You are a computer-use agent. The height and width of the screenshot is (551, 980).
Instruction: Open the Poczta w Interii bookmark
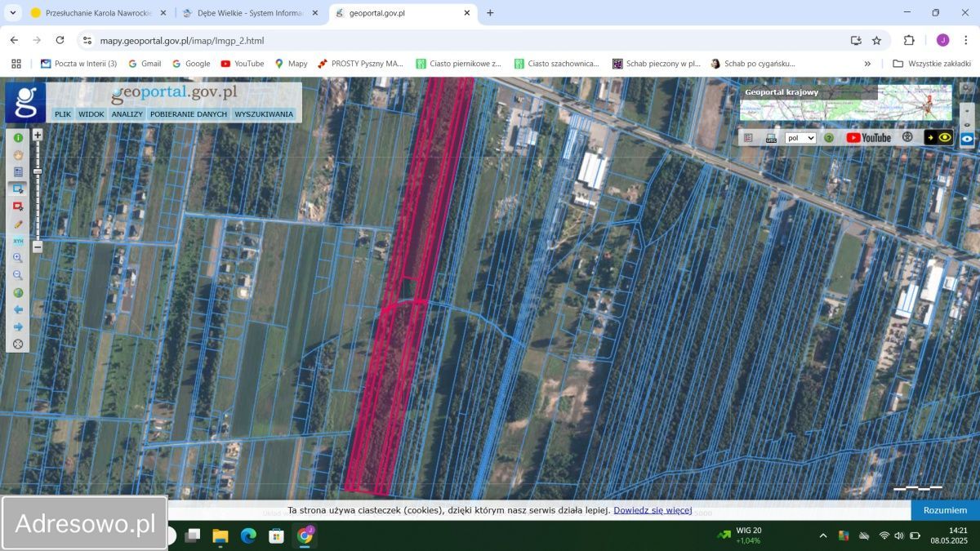(78, 63)
